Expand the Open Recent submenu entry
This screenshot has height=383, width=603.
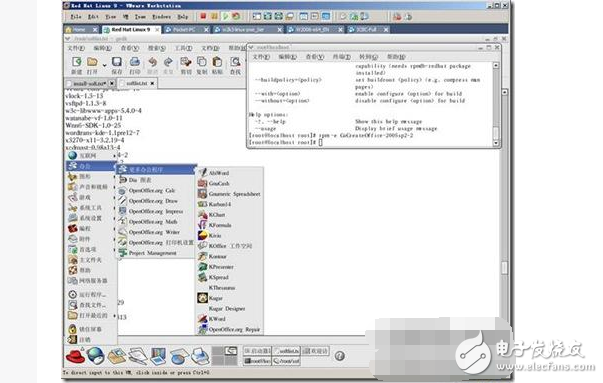[x=92, y=315]
